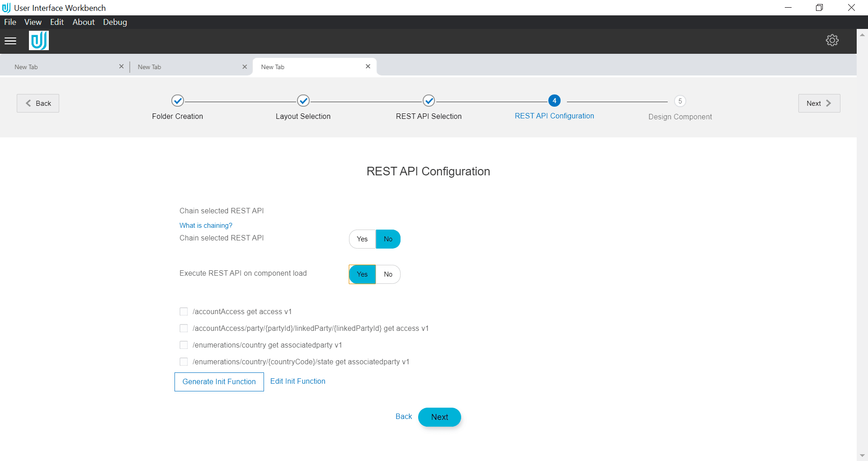The width and height of the screenshot is (868, 461).
Task: Open settings via the gear icon
Action: 832,40
